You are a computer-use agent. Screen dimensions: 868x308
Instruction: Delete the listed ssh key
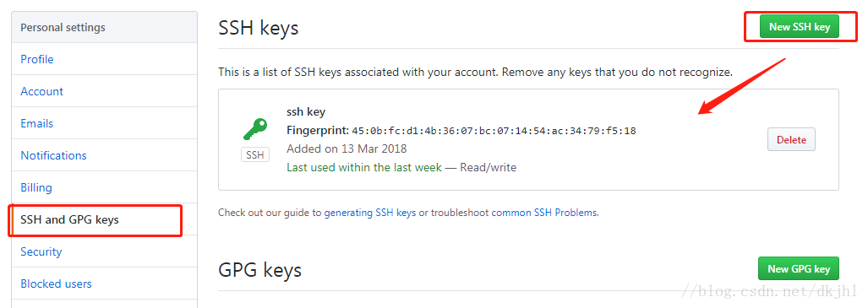[791, 140]
